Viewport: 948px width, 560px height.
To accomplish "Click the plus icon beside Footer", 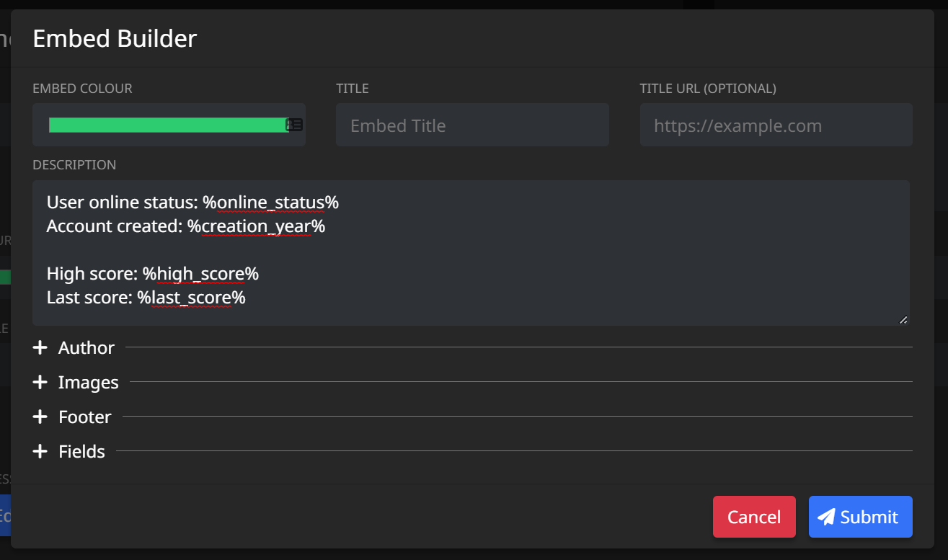I will click(40, 417).
